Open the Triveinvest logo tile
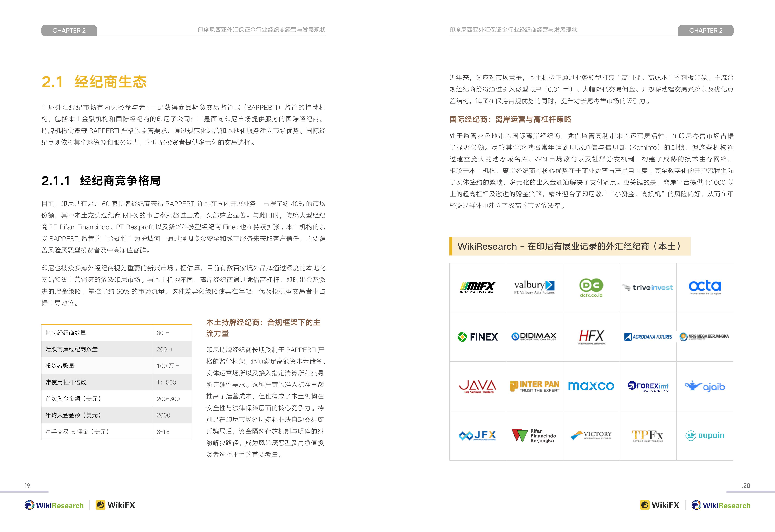The height and width of the screenshot is (532, 775). pos(648,287)
